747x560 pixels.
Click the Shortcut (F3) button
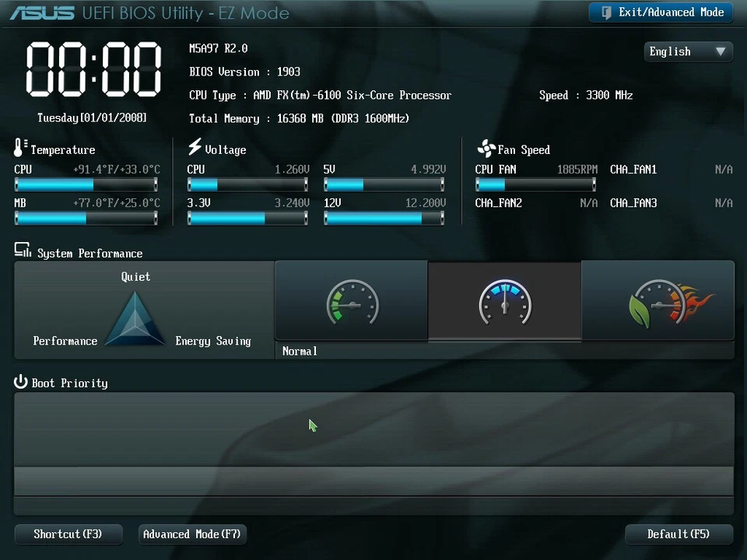tap(68, 534)
